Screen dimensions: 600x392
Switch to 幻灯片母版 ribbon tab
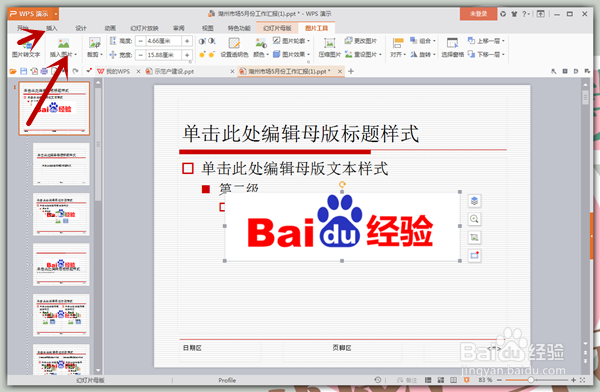pos(277,28)
